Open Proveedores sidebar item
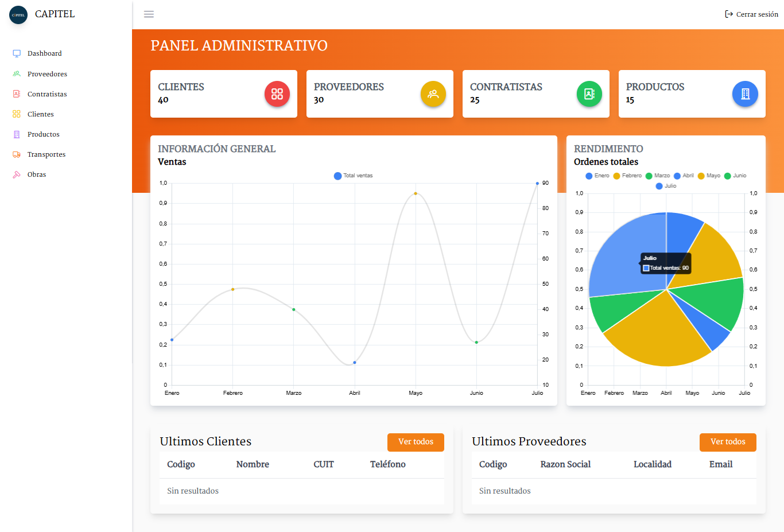The image size is (784, 532). pyautogui.click(x=47, y=74)
